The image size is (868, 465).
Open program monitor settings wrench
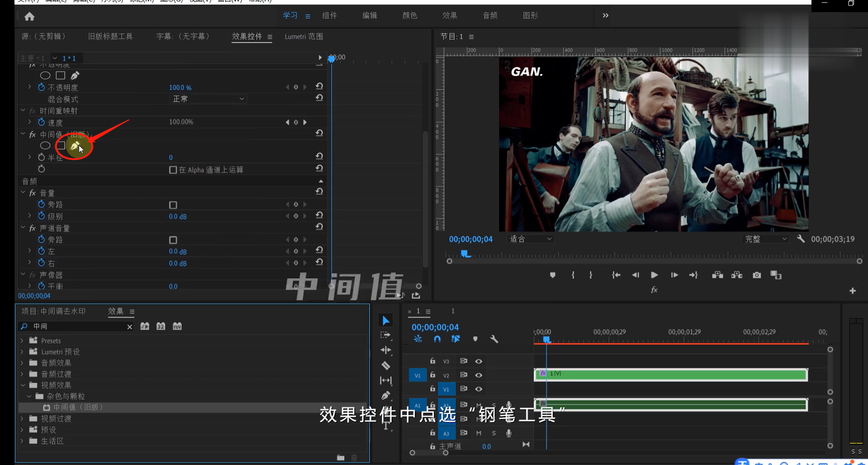tap(801, 239)
